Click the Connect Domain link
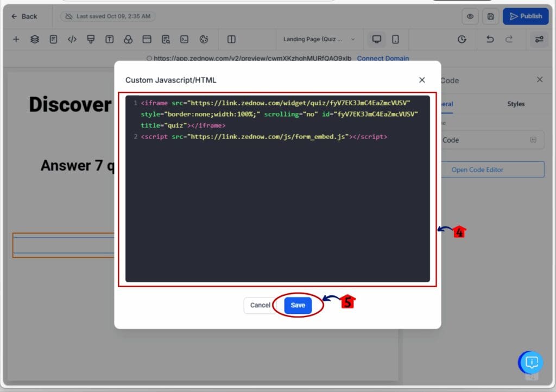The image size is (556, 392). [383, 58]
